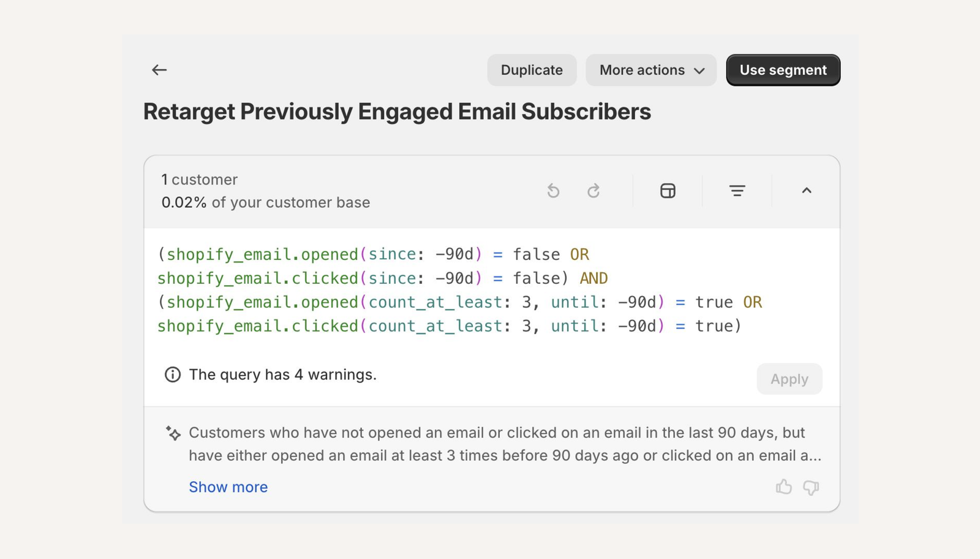Click the Apply button
The width and height of the screenshot is (980, 559).
pos(789,379)
